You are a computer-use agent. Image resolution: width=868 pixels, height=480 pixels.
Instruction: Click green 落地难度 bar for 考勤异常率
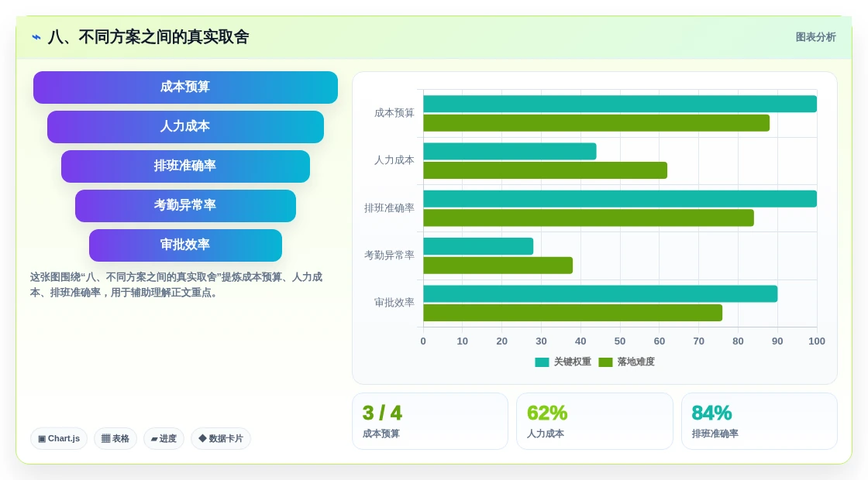coord(498,266)
